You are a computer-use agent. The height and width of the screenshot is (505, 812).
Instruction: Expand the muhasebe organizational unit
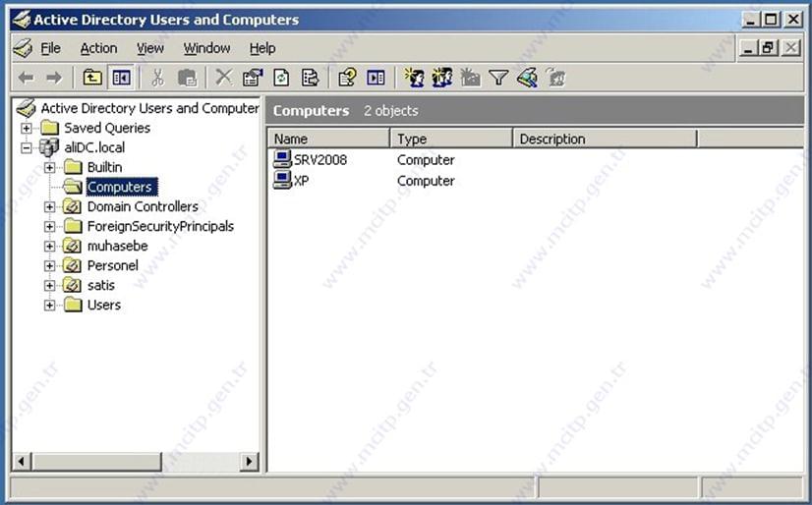pos(49,247)
